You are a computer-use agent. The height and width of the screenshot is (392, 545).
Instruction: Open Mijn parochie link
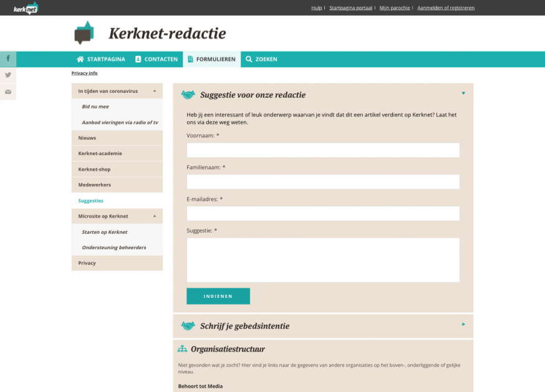pos(395,7)
